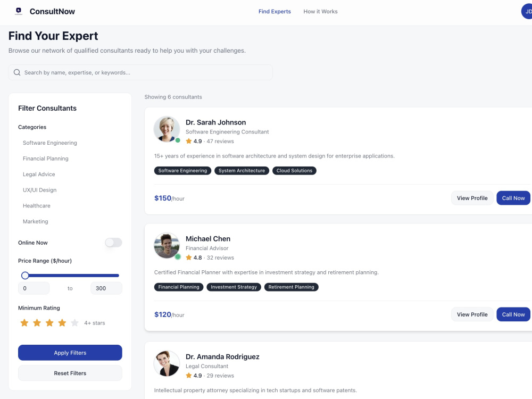Call Now Michael Chen
Image resolution: width=532 pixels, height=399 pixels.
point(513,314)
